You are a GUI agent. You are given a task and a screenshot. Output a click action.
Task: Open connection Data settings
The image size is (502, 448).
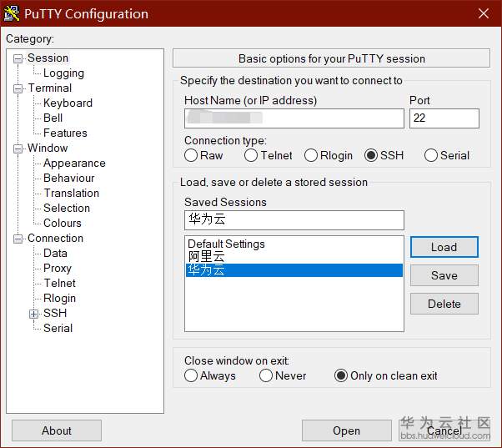click(55, 254)
